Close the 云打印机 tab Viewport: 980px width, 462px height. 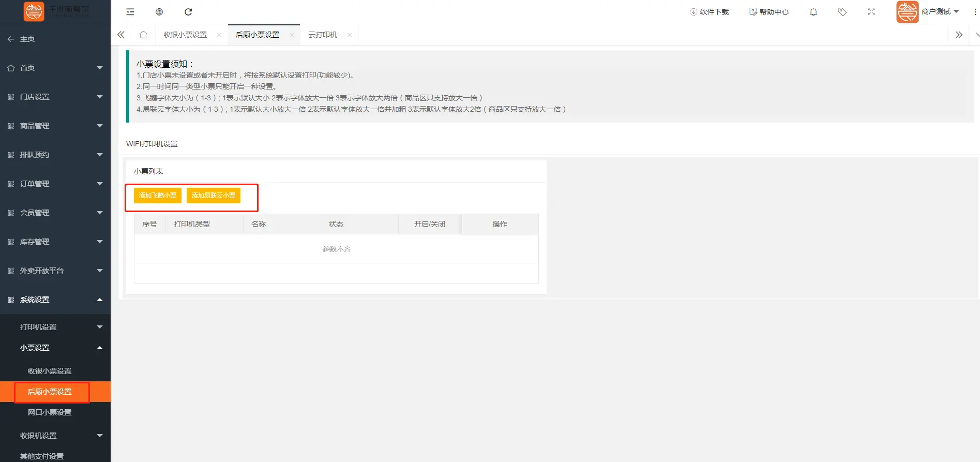click(x=350, y=35)
